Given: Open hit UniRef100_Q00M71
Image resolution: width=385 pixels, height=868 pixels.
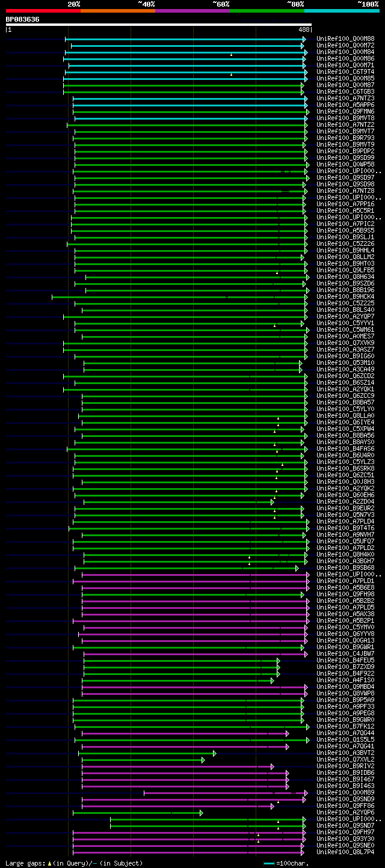Looking at the screenshot, I should coord(345,65).
